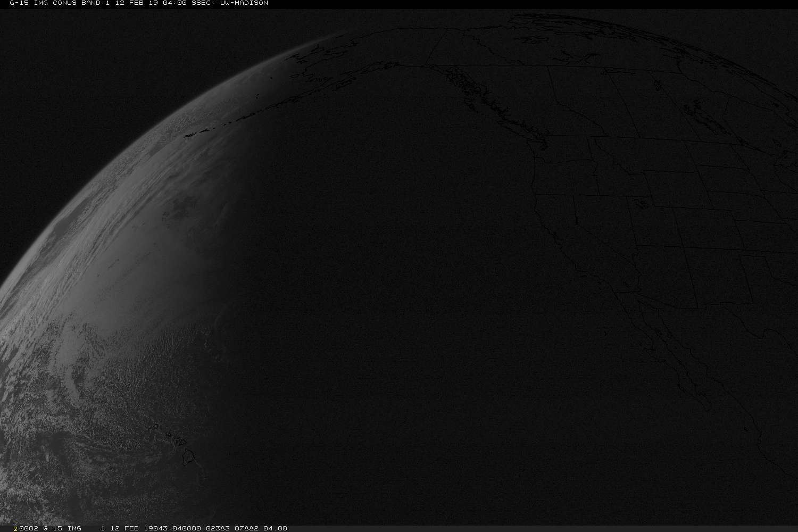This screenshot has width=798, height=532.
Task: Click "02383" in the footer line
Action: [x=219, y=528]
